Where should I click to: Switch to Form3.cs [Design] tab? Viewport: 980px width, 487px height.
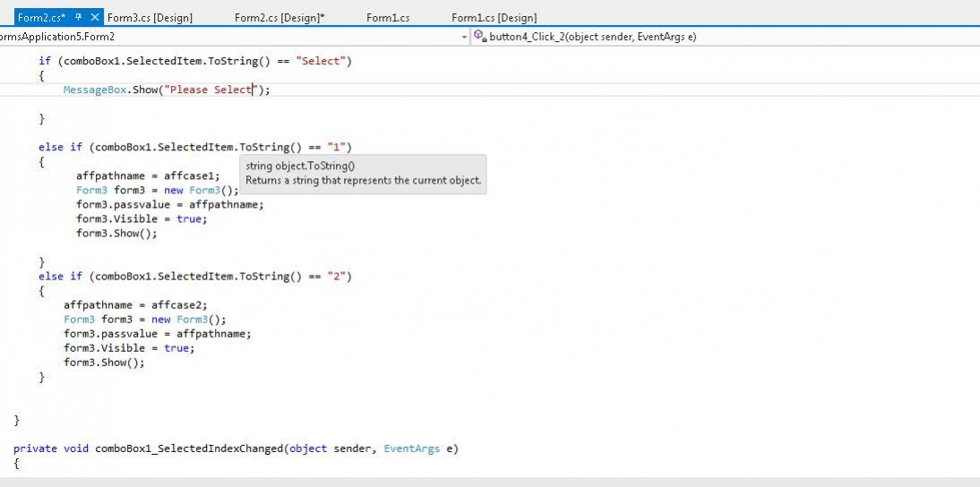tap(150, 18)
